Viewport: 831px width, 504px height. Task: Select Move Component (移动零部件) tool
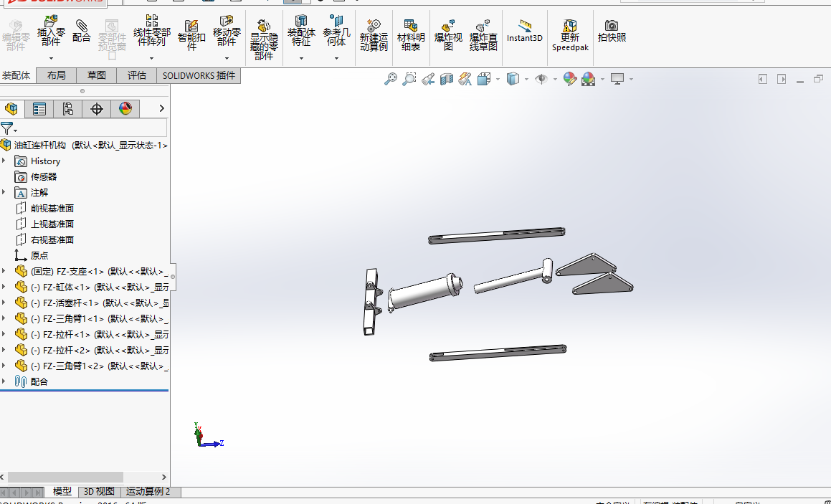[x=227, y=31]
